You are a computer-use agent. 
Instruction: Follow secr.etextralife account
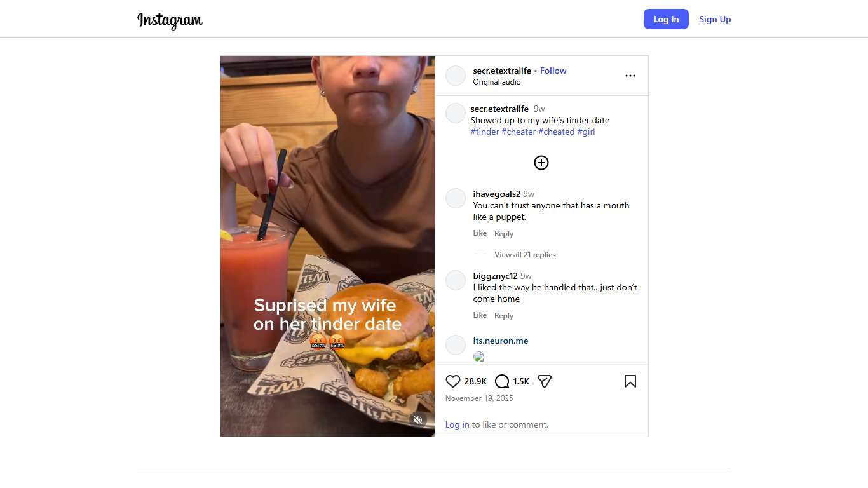pos(553,71)
